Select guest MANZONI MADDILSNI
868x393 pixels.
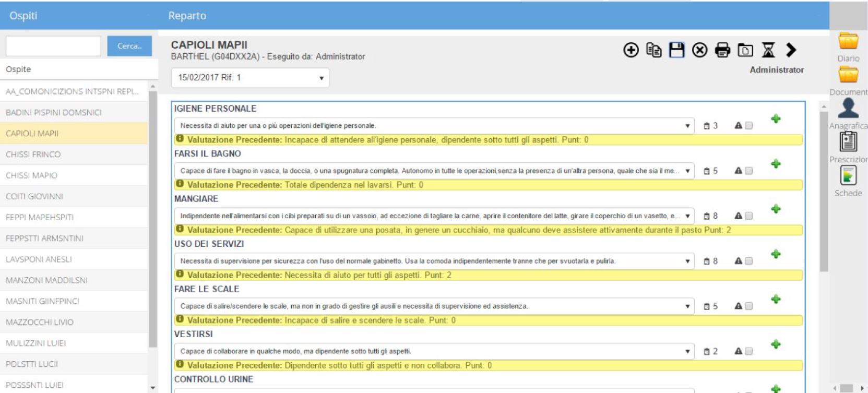(x=74, y=280)
